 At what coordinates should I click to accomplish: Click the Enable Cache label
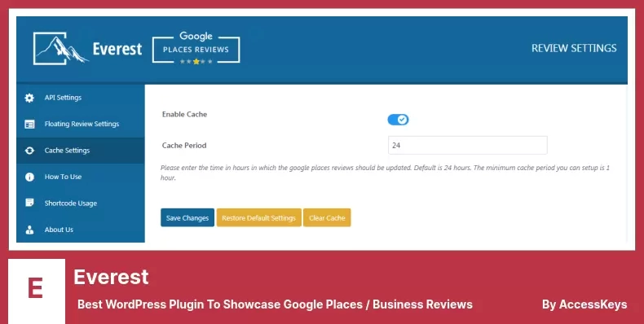point(184,115)
